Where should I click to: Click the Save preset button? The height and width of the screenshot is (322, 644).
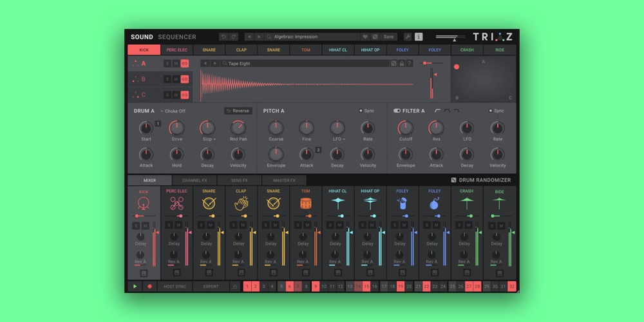(388, 37)
